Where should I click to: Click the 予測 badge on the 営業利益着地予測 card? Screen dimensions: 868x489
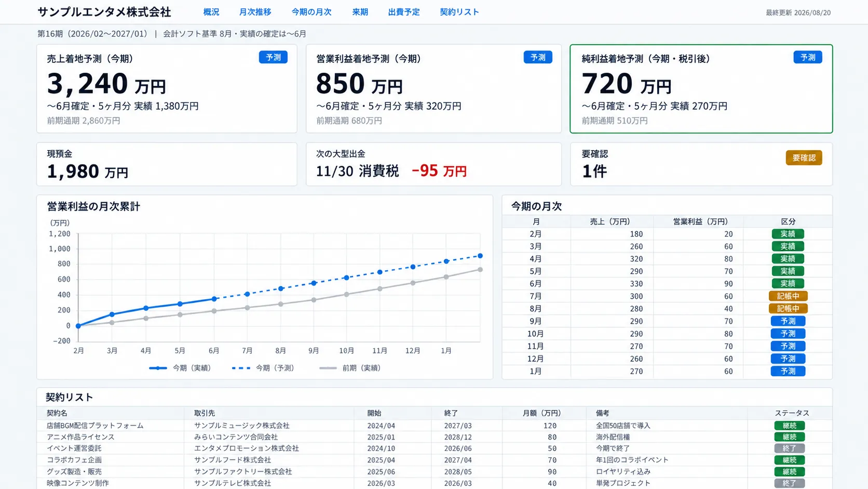coord(538,57)
